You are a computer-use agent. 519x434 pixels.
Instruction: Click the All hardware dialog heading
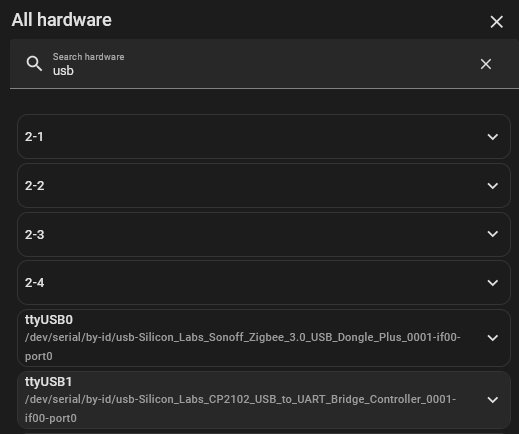click(x=62, y=20)
